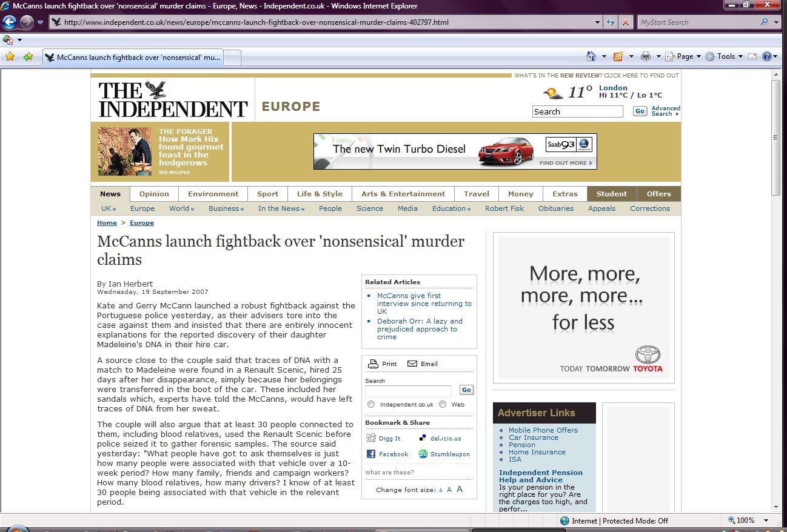Click the Add to Favorites icon
Screen dimensions: 787x532
28,56
